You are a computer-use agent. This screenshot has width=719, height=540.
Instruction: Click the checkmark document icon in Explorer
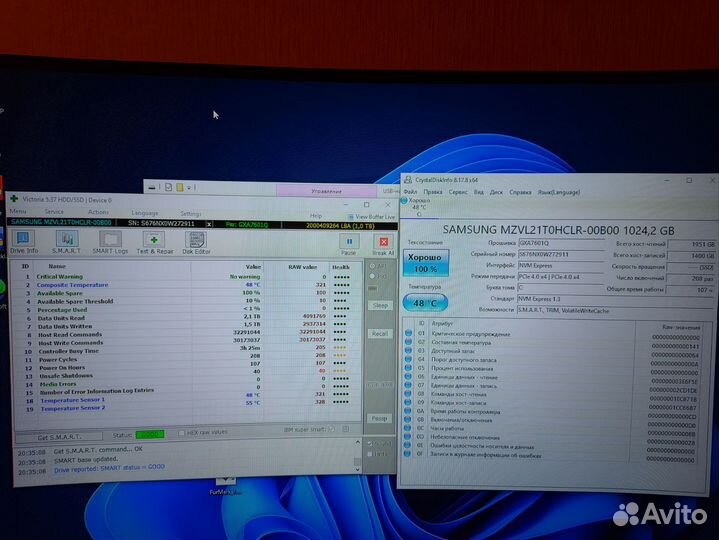168,187
